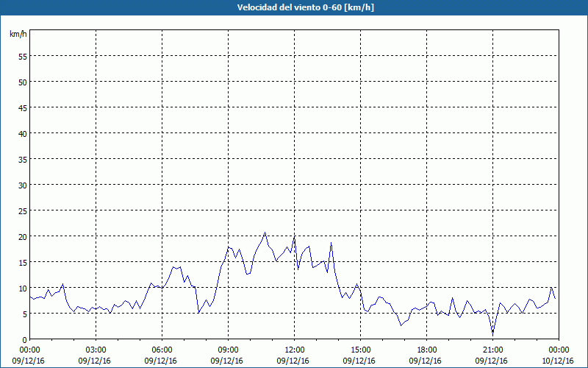Click the y-axis value 35

pos(23,160)
